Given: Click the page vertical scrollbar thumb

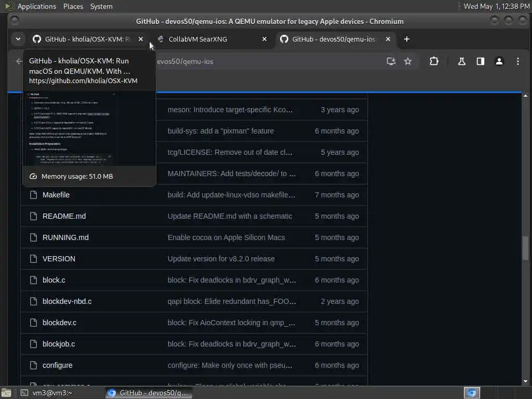Looking at the screenshot, I should [x=525, y=248].
